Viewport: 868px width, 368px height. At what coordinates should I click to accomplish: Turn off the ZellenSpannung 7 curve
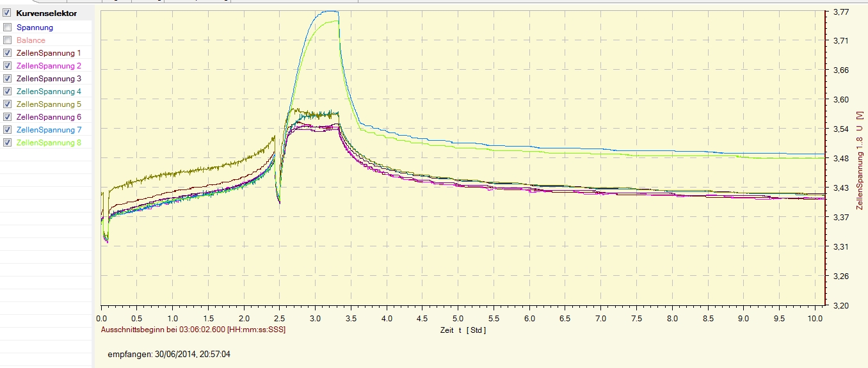(7, 130)
